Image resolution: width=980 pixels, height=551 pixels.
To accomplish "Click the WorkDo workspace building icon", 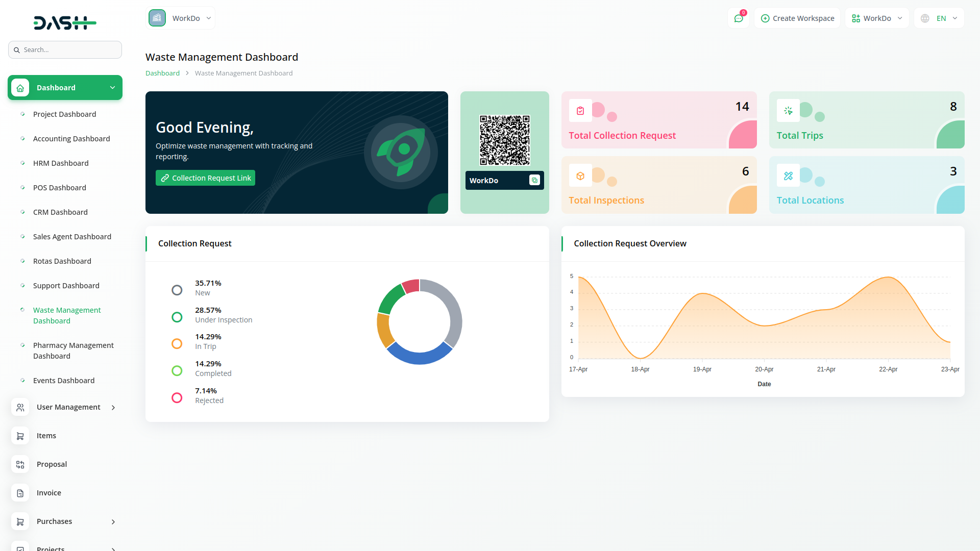I will click(x=157, y=18).
